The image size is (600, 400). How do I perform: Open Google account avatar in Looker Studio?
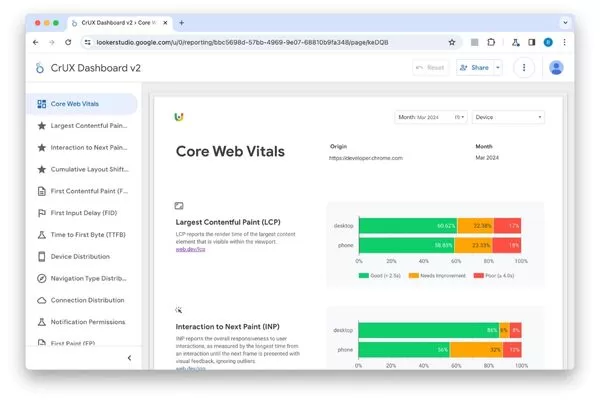click(x=556, y=68)
